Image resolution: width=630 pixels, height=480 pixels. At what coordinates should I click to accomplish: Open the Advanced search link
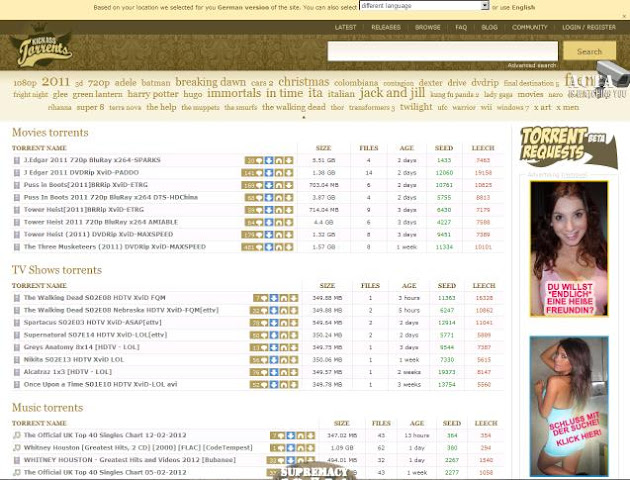532,65
